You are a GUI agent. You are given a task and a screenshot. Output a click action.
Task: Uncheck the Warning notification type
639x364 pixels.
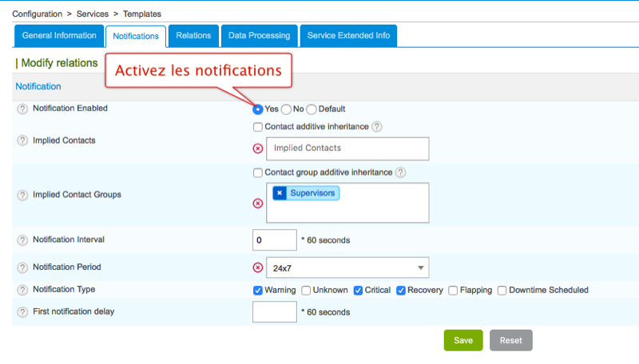(258, 291)
